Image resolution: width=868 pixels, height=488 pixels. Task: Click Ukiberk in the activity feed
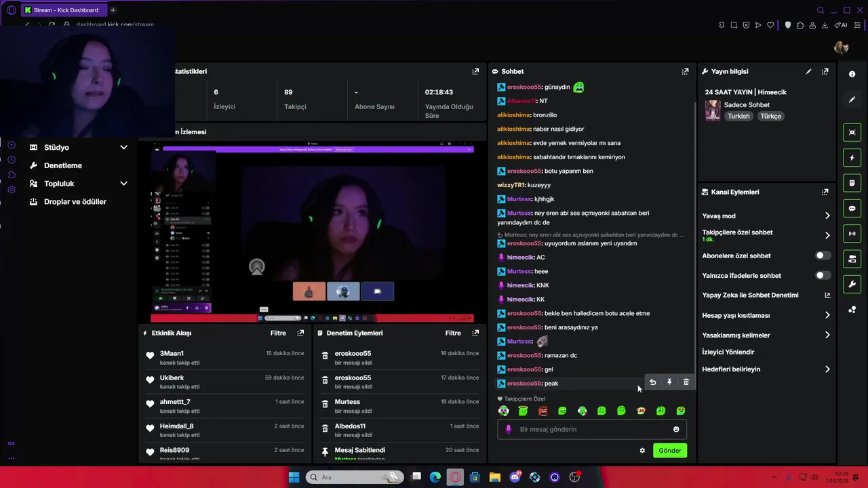[x=172, y=378]
